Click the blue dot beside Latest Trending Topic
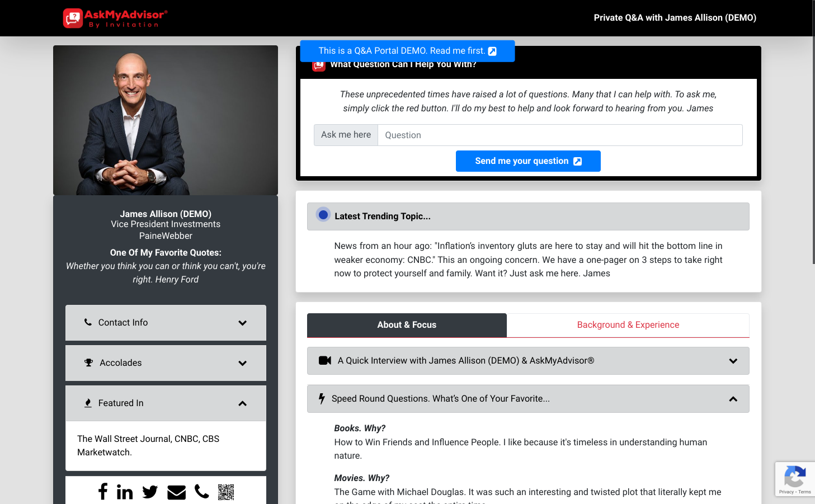This screenshot has width=815, height=504. coord(323,215)
